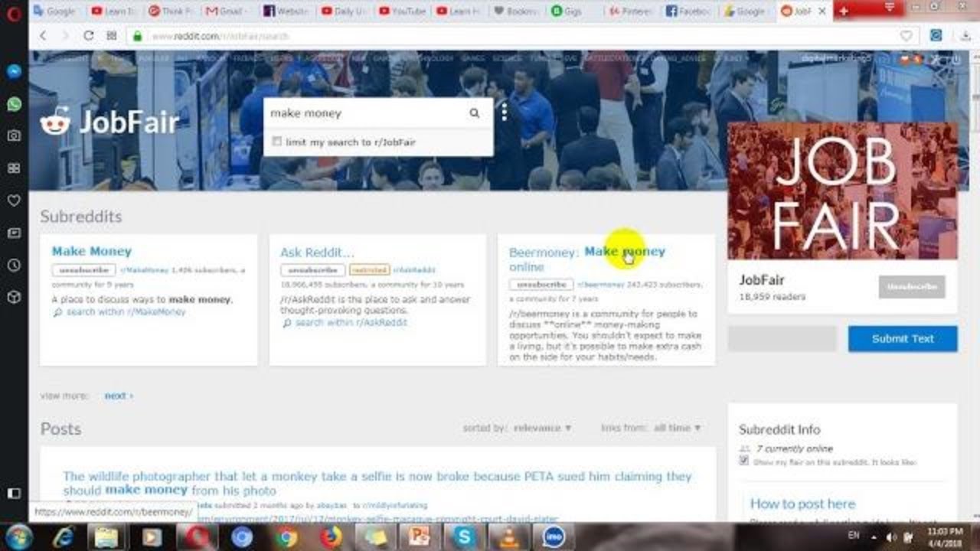Open Messenger in the Opera sidebar
The width and height of the screenshot is (980, 551).
click(x=13, y=72)
